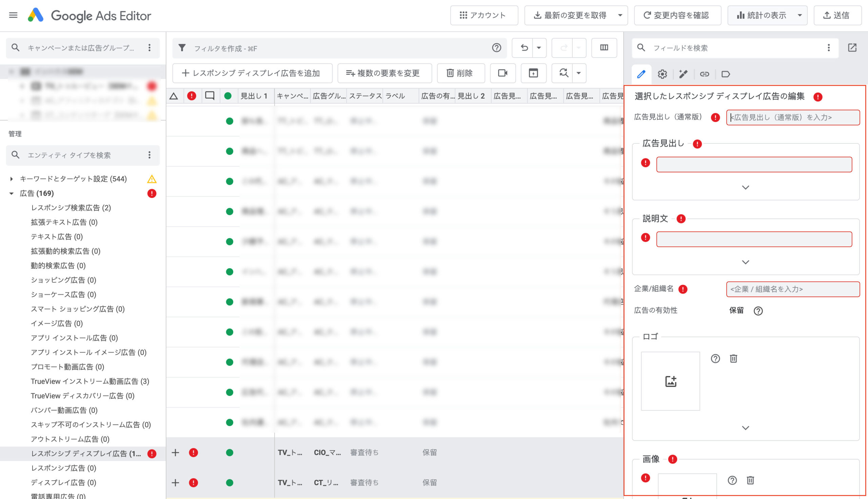
Task: Click the video camera toolbar icon
Action: [502, 73]
